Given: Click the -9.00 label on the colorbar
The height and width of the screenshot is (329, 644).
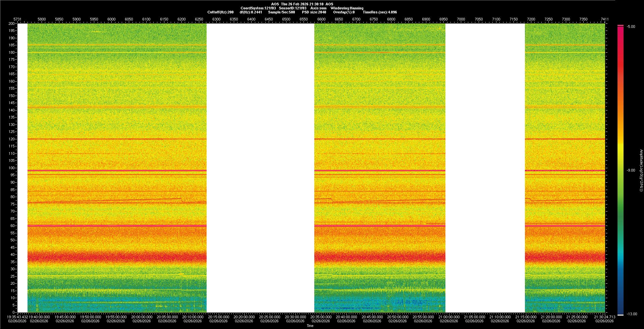Looking at the screenshot, I should click(631, 171).
